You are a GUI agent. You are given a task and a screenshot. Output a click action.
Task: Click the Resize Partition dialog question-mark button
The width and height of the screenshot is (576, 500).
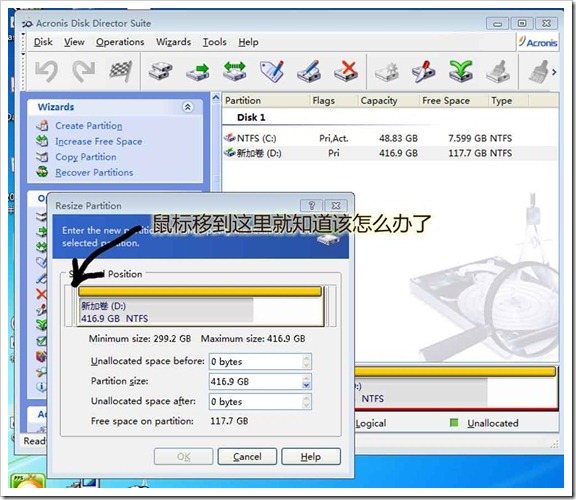pyautogui.click(x=311, y=205)
